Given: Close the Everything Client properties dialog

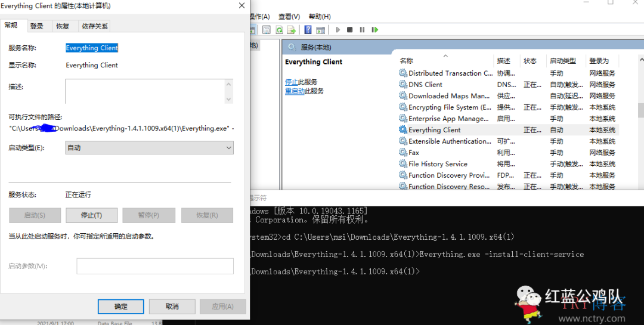Looking at the screenshot, I should click(241, 6).
